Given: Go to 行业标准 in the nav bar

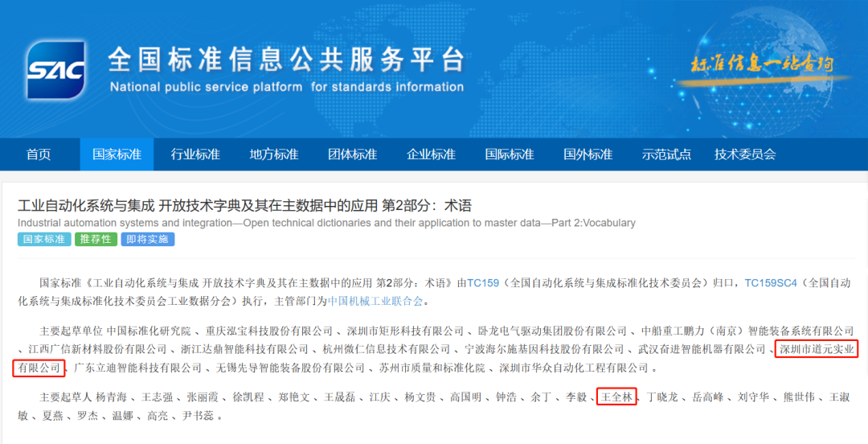Looking at the screenshot, I should pos(195,154).
